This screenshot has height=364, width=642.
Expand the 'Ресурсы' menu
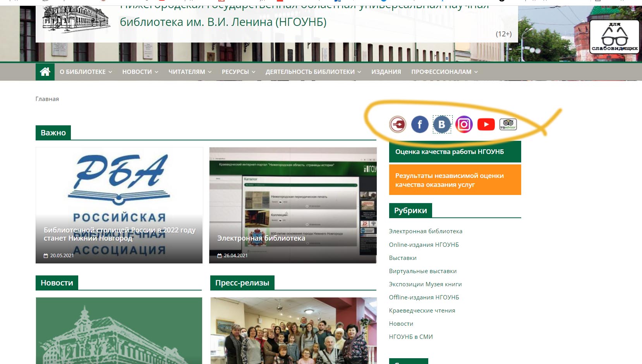click(x=239, y=72)
